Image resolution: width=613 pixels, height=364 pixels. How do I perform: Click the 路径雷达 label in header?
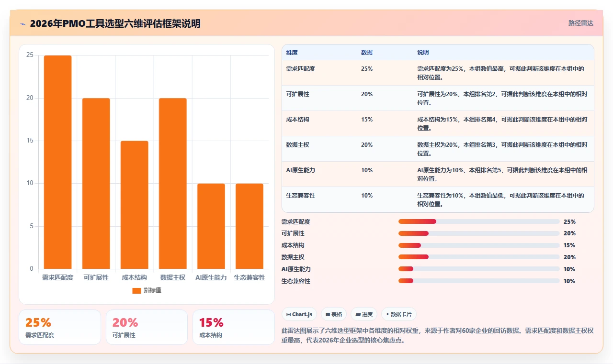tap(580, 23)
